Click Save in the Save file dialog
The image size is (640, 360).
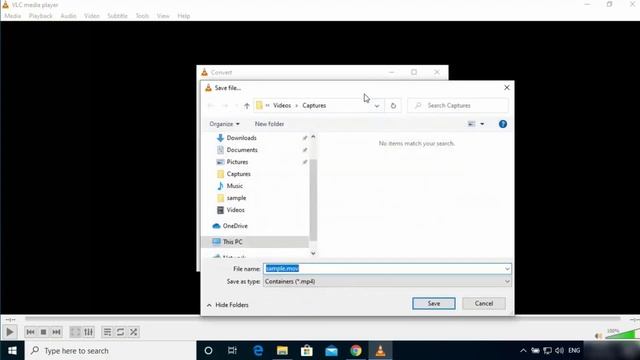433,303
